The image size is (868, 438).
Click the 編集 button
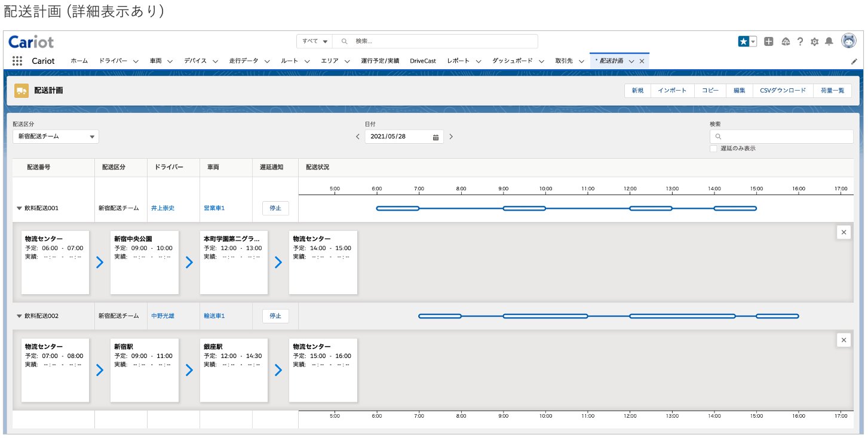point(740,91)
